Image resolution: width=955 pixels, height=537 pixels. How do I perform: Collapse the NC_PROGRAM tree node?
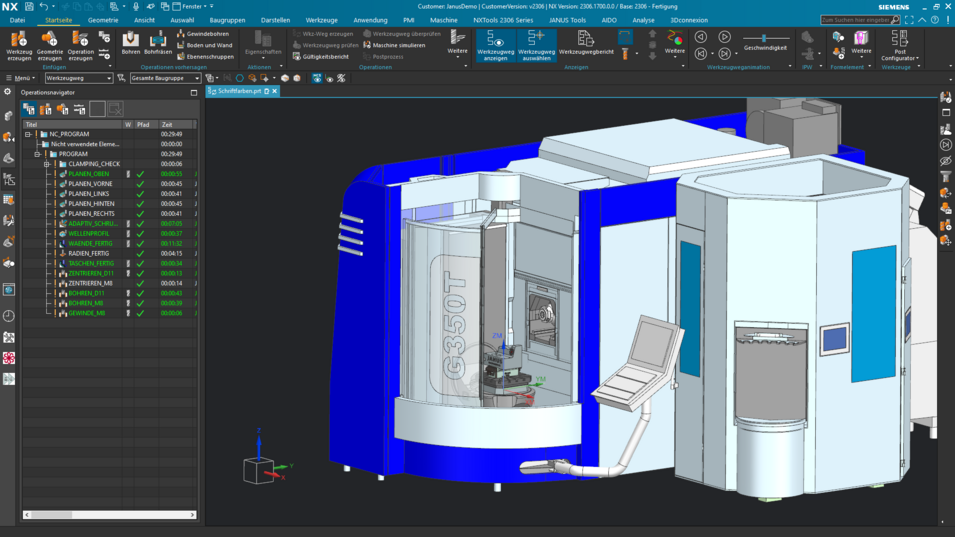28,134
